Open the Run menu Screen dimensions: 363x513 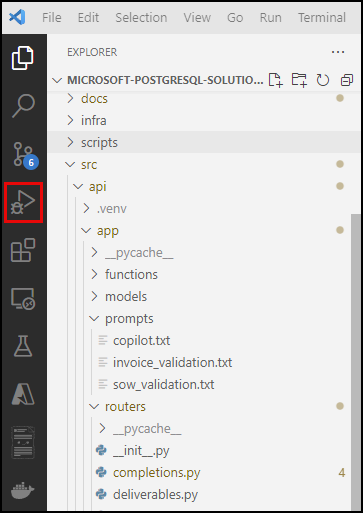(x=271, y=17)
